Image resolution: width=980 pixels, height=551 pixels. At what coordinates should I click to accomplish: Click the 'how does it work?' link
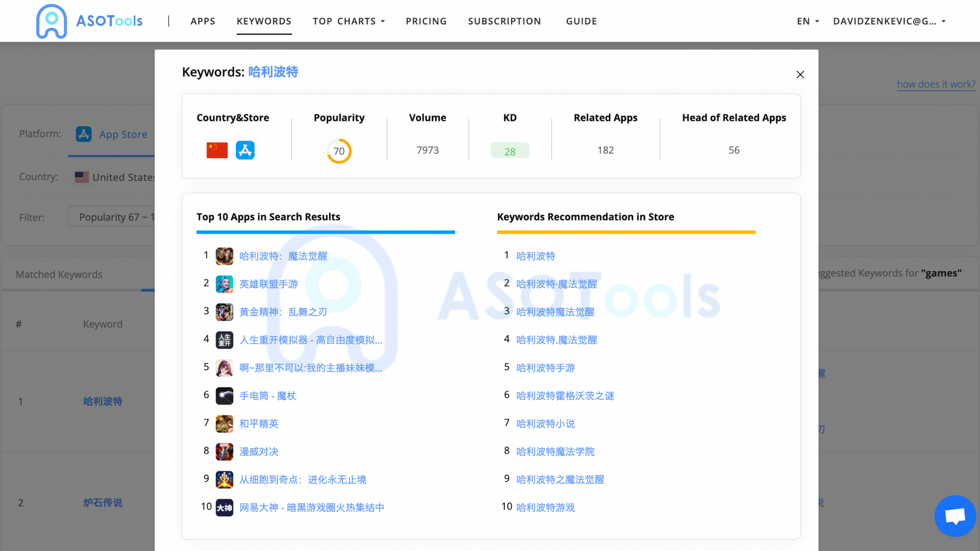[935, 84]
